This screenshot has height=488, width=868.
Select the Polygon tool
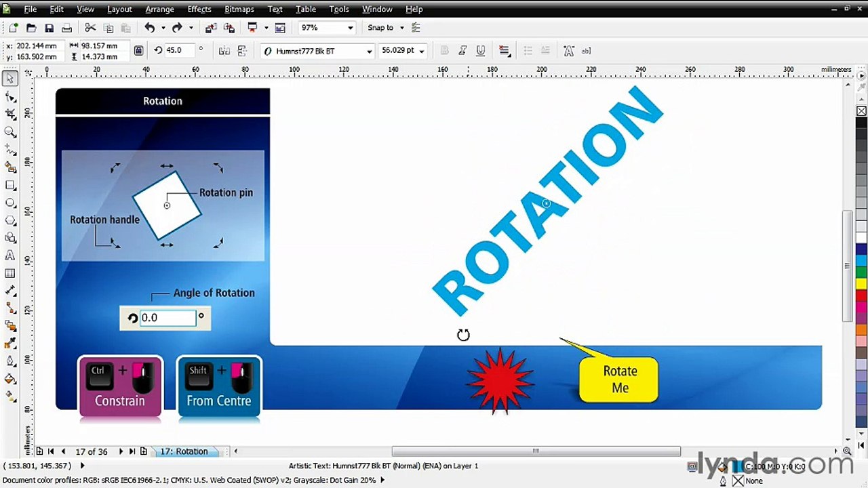[10, 220]
